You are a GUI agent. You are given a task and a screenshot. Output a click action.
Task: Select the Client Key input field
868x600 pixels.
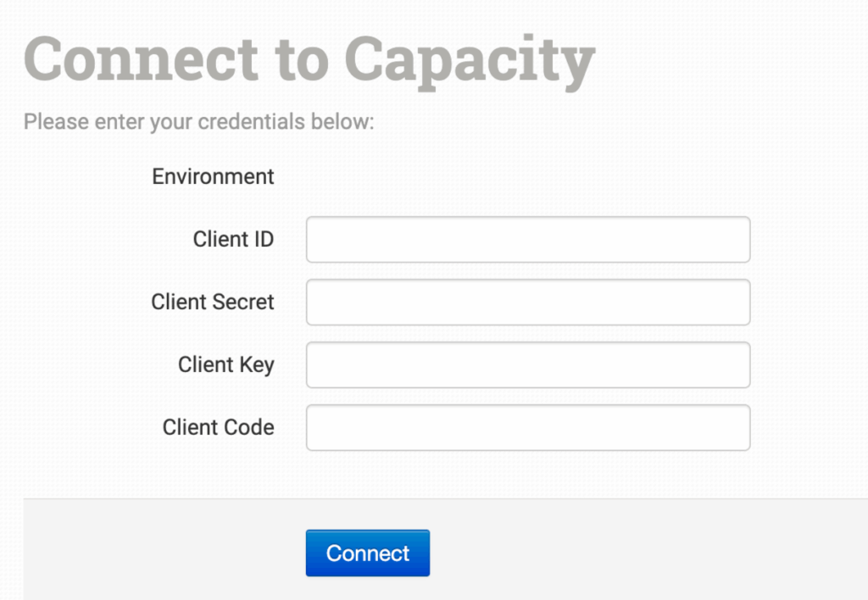527,365
